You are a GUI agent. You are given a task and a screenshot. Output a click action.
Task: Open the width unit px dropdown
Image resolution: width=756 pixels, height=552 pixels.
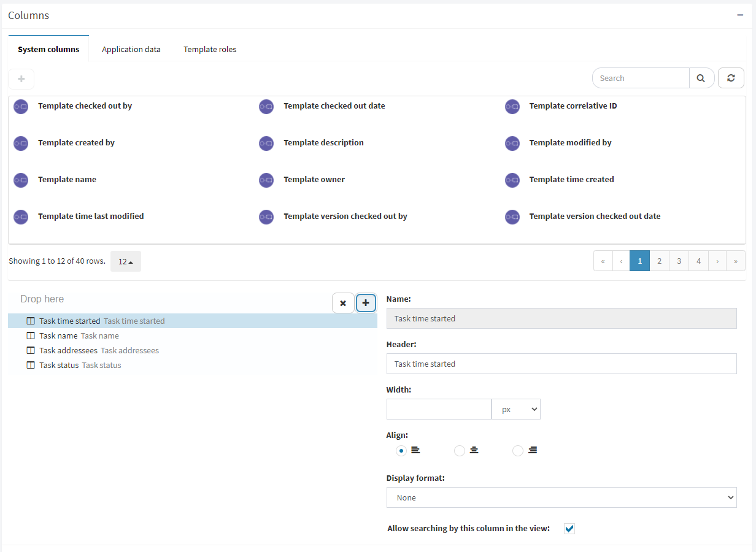pyautogui.click(x=516, y=409)
